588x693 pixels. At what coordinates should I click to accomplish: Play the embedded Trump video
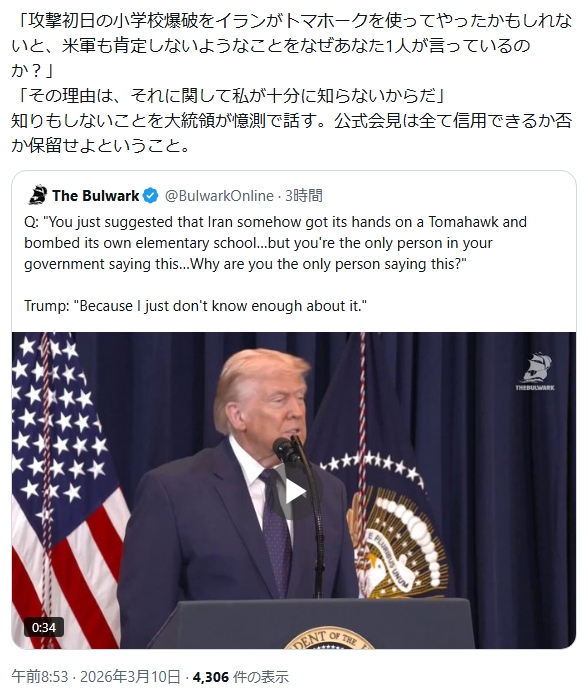tap(294, 492)
